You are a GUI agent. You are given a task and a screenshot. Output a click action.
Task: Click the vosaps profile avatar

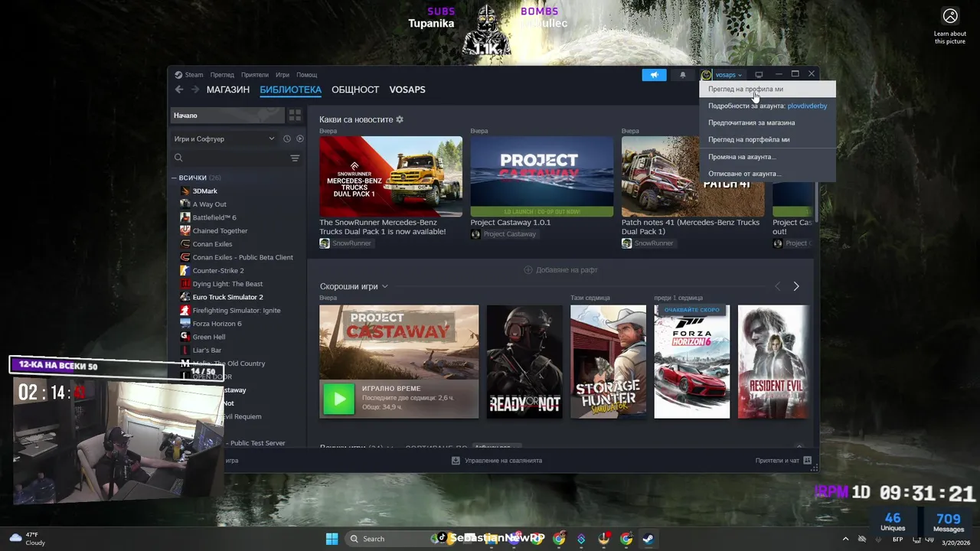click(707, 75)
